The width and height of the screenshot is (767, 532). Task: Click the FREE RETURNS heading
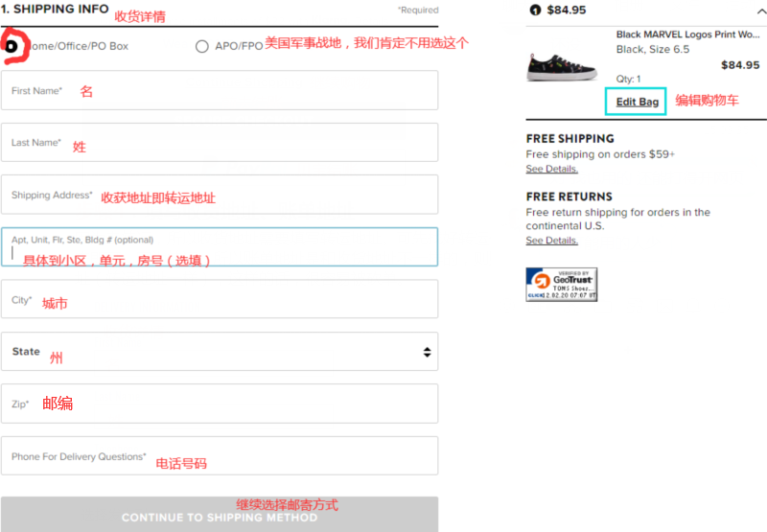(569, 197)
